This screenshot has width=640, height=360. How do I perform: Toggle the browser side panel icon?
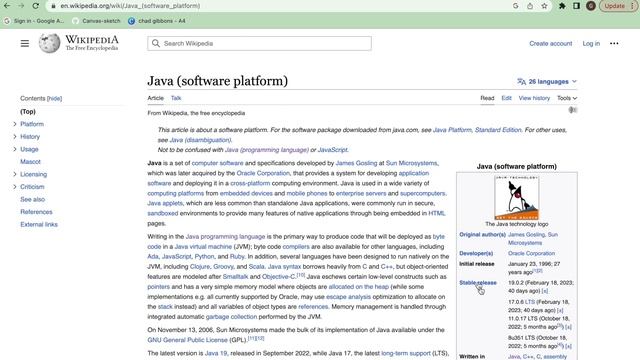pyautogui.click(x=576, y=6)
